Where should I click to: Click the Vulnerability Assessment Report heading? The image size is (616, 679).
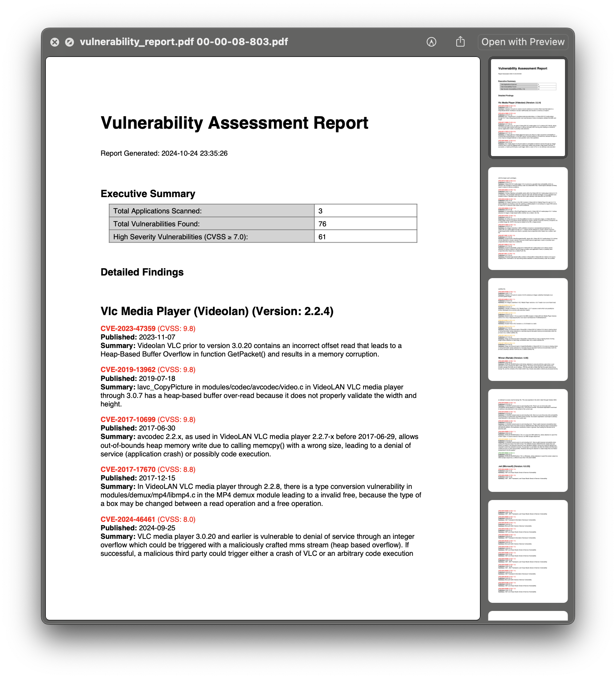click(234, 123)
